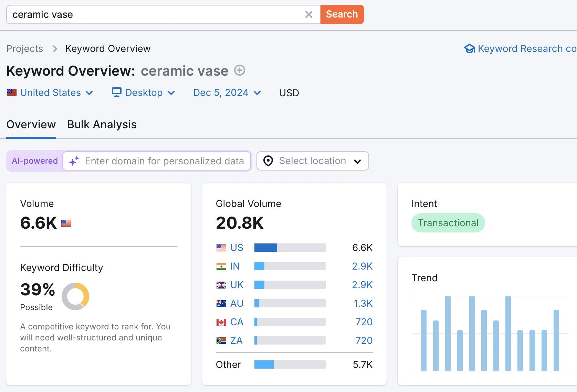Image resolution: width=577 pixels, height=392 pixels.
Task: Click the South Africa flag icon
Action: (221, 341)
